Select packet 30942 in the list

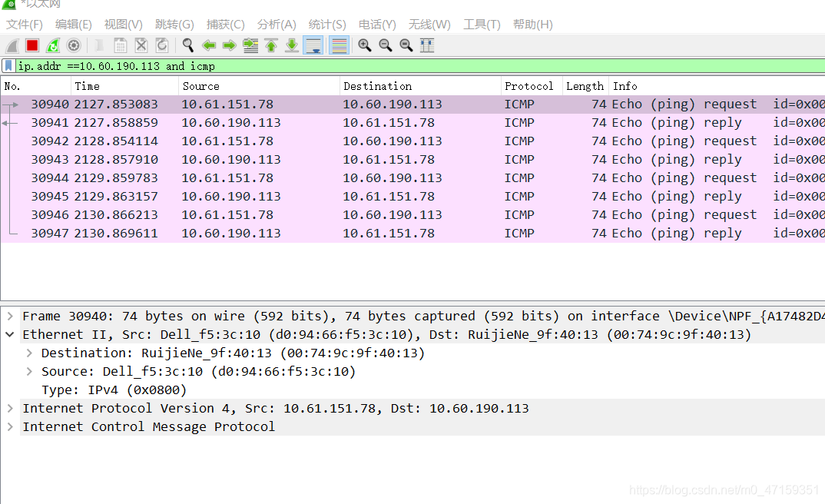(x=412, y=141)
